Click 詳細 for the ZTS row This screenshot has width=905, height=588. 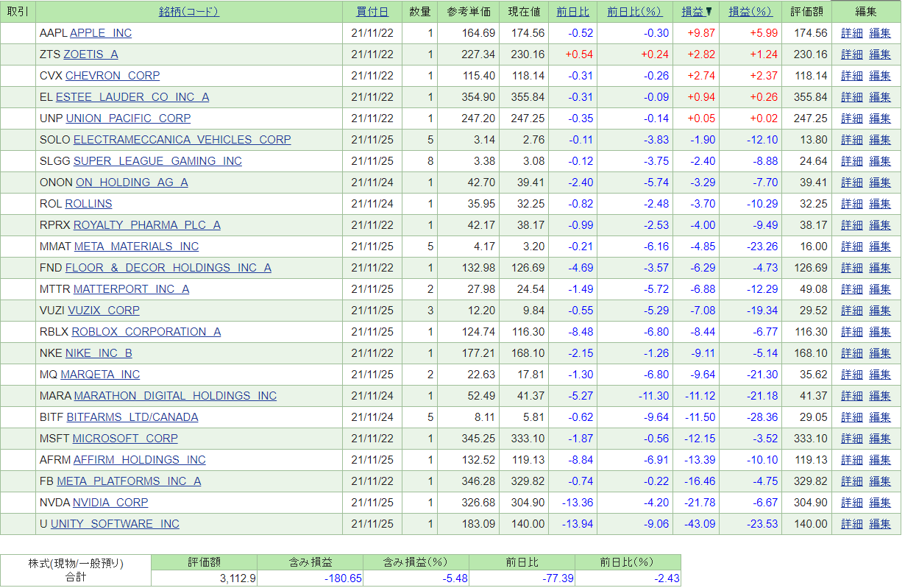coord(852,54)
